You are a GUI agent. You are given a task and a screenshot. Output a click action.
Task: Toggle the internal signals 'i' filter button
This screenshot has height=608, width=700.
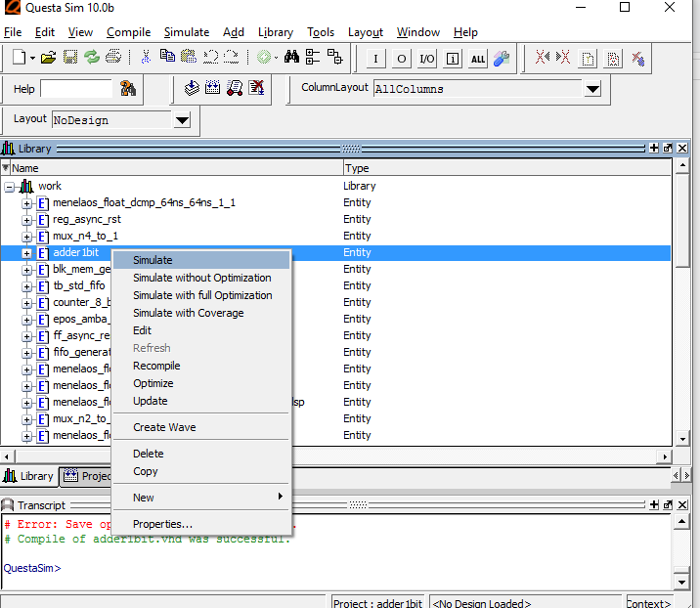(x=453, y=59)
